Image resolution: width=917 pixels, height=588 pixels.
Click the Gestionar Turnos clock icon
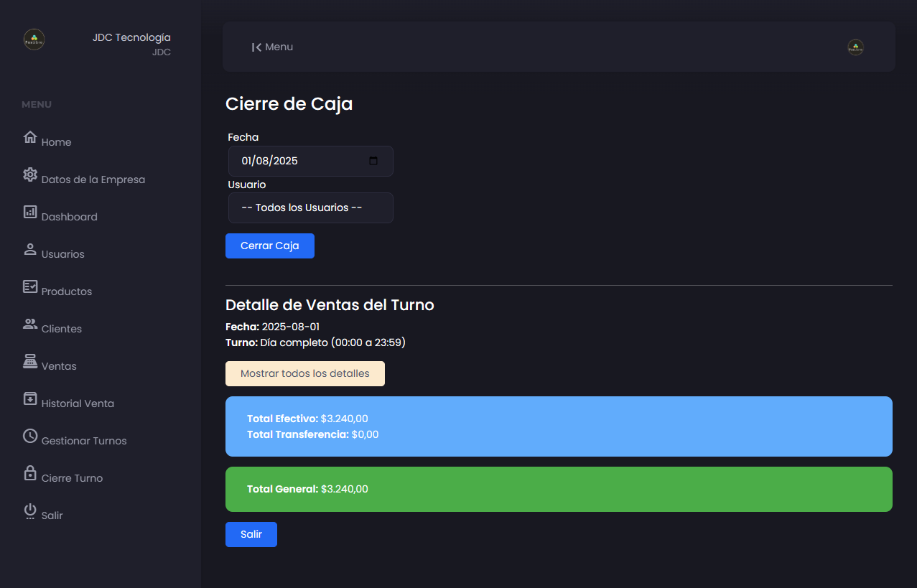point(30,436)
